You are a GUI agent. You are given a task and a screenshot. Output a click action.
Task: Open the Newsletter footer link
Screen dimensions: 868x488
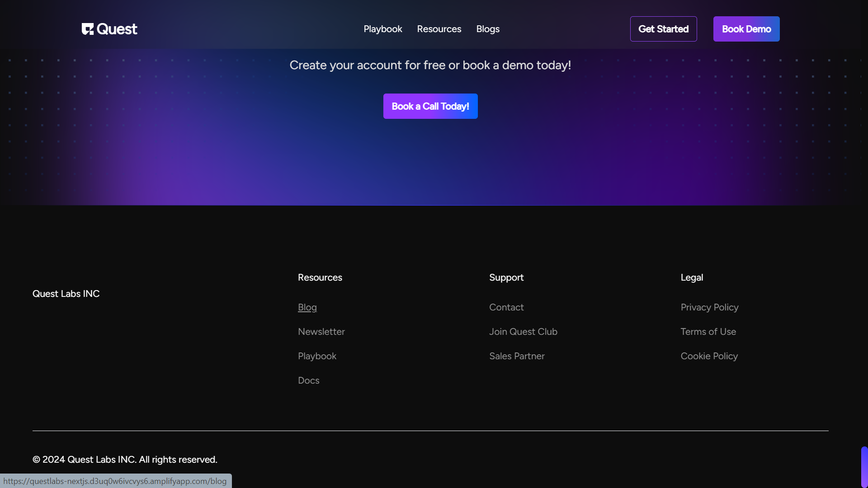pyautogui.click(x=321, y=332)
